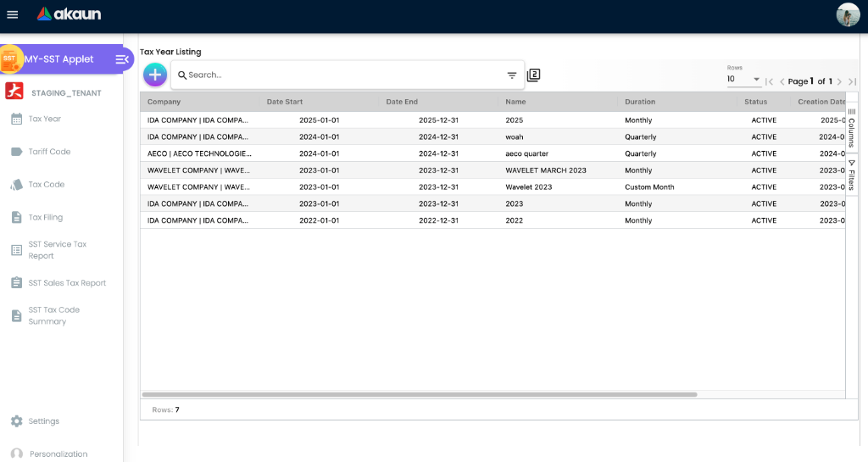Select the row named woah
Image resolution: width=868 pixels, height=462 pixels.
pyautogui.click(x=492, y=136)
